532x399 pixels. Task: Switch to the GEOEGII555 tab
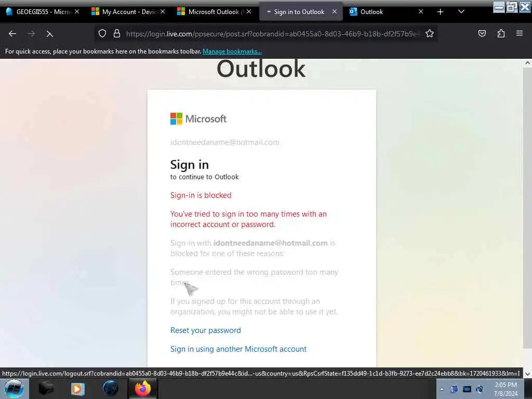[x=43, y=12]
